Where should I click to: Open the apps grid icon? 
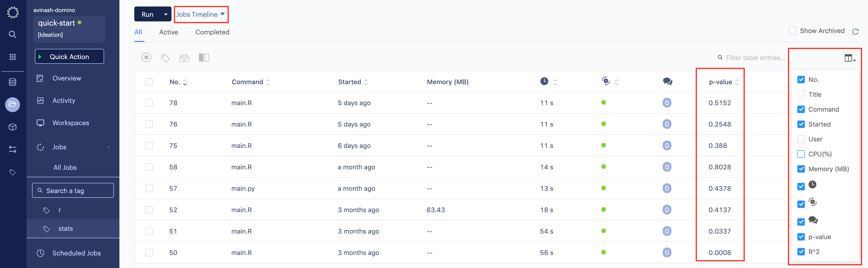pos(13,57)
